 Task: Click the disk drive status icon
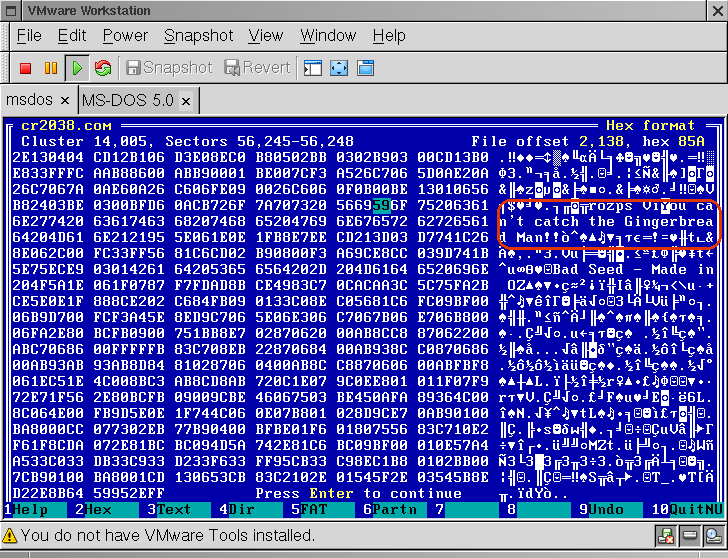(689, 536)
